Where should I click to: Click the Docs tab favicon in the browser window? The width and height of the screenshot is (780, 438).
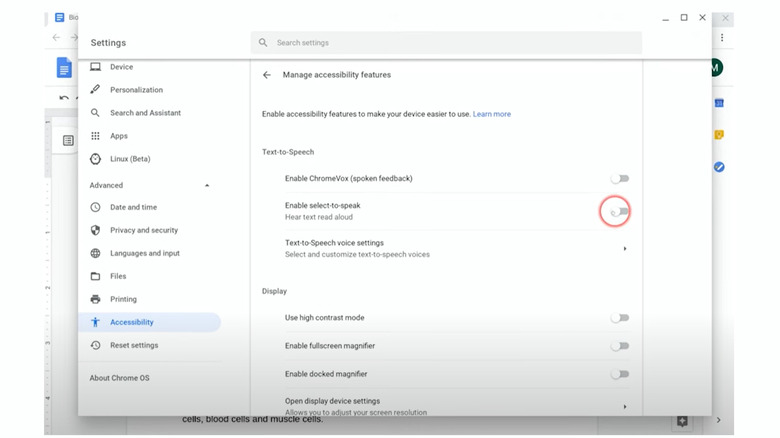pos(60,17)
